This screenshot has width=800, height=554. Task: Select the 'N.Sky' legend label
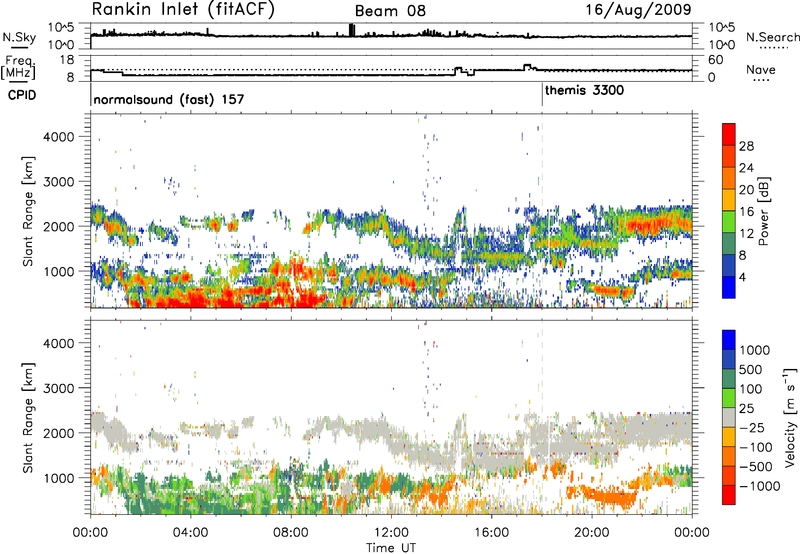(19, 37)
